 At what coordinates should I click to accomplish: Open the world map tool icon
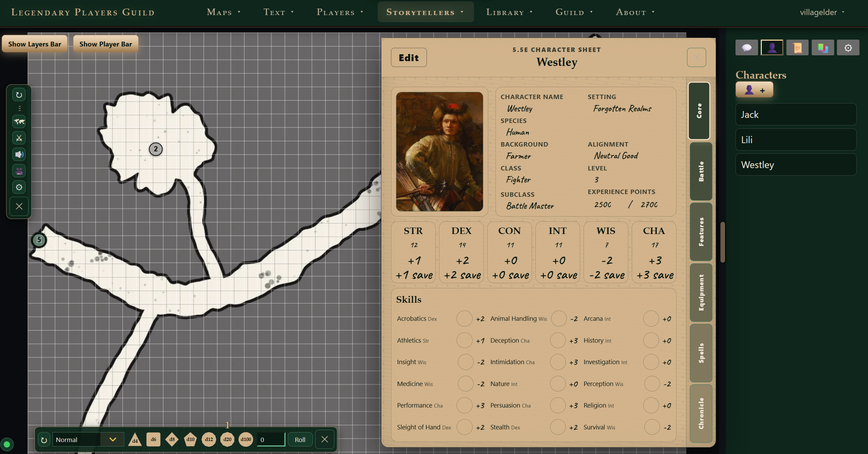19,122
